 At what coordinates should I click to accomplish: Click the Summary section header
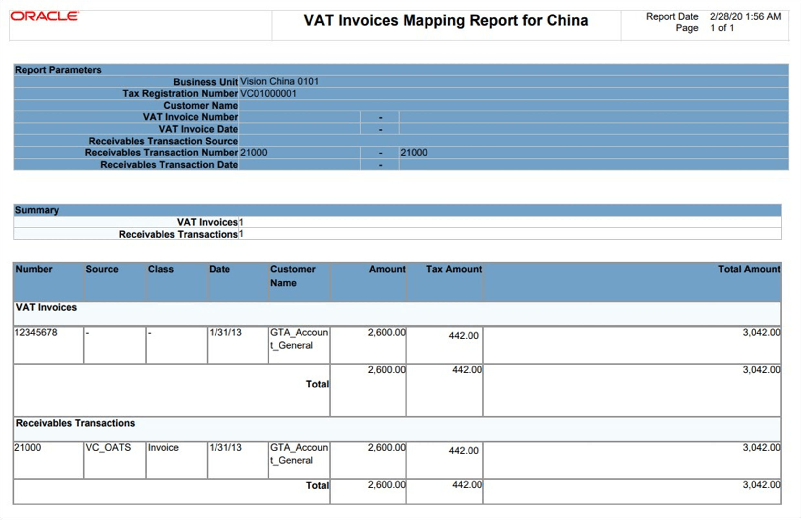37,210
